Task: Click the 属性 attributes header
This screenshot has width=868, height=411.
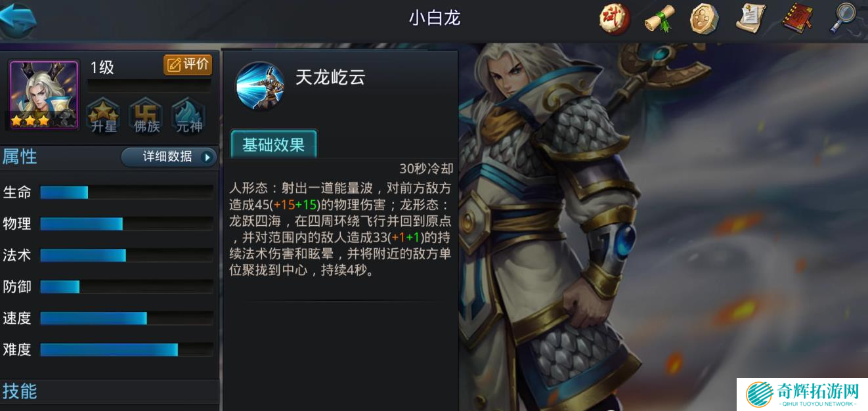Action: [x=20, y=157]
